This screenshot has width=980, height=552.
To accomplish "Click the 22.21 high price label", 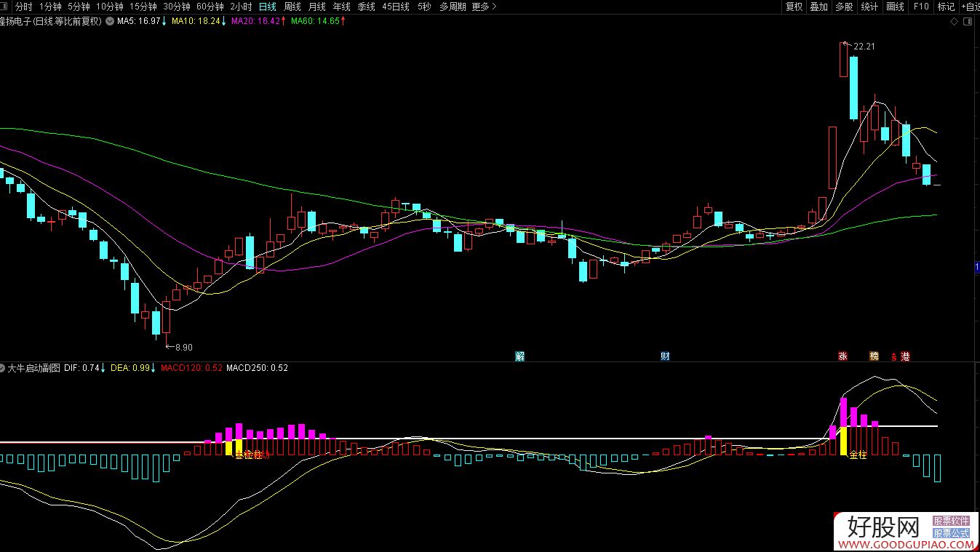I will tap(864, 47).
